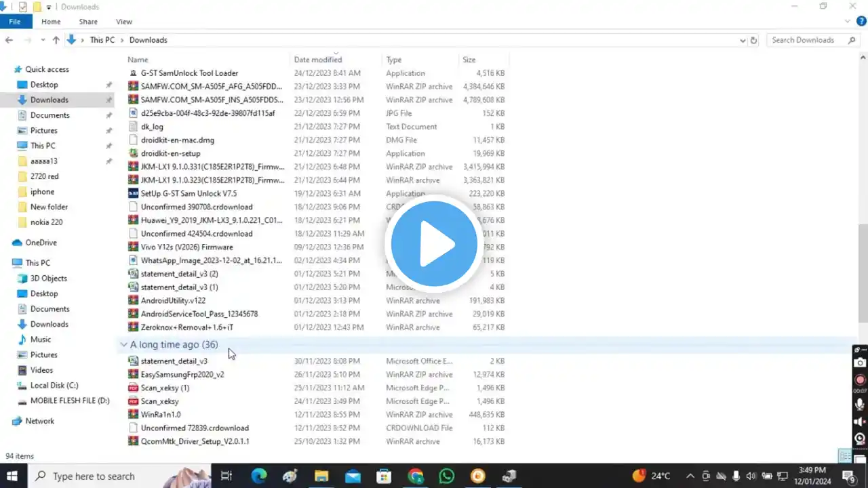Open pinned Downloads under Quick access
The height and width of the screenshot is (488, 868).
50,100
